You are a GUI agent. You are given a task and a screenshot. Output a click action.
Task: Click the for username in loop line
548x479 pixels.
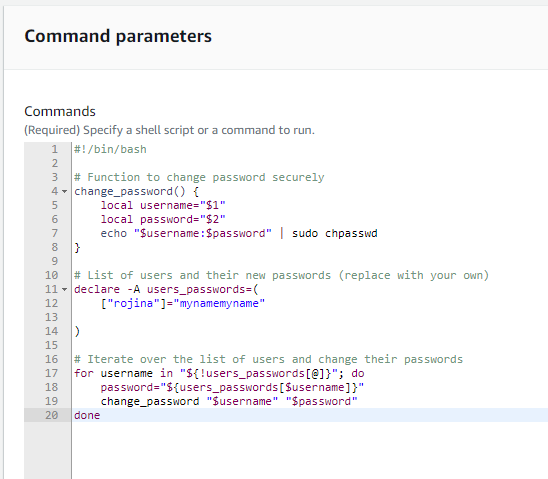pyautogui.click(x=219, y=373)
